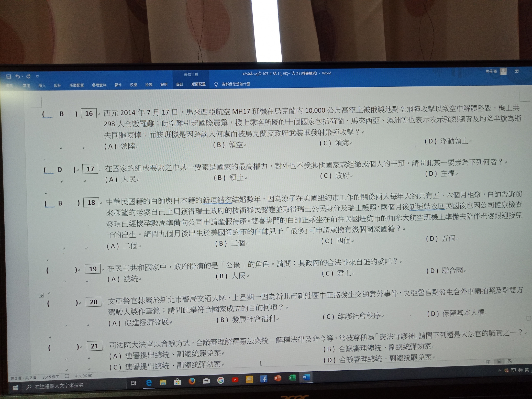Screen dimensions: 532x399
Task: Click the Word icon on the taskbar
Action: pos(306,377)
